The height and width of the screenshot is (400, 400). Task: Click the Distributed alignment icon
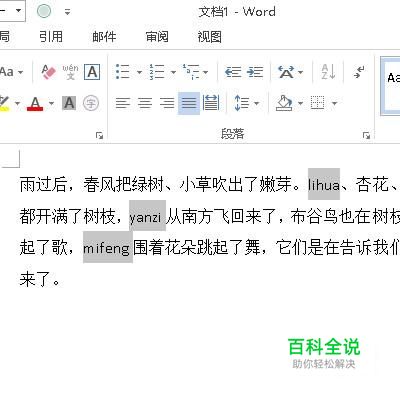211,103
